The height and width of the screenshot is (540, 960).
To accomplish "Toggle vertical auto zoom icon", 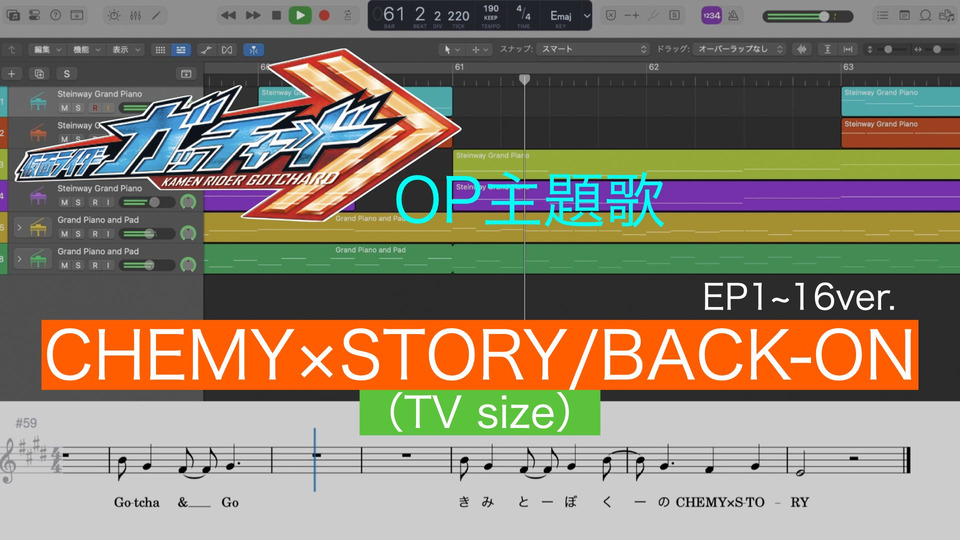I will tap(827, 50).
